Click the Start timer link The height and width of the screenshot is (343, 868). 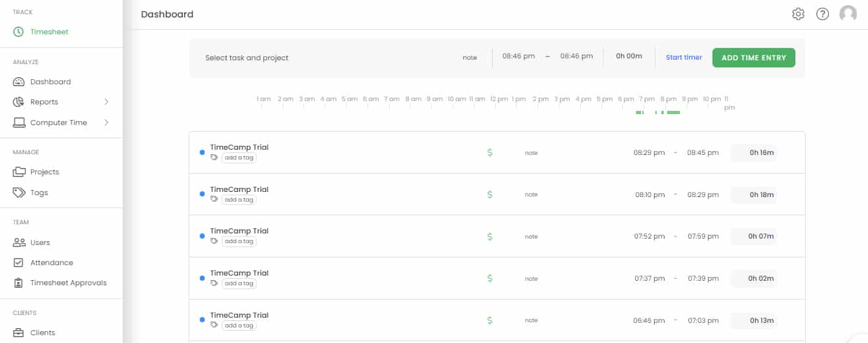684,58
